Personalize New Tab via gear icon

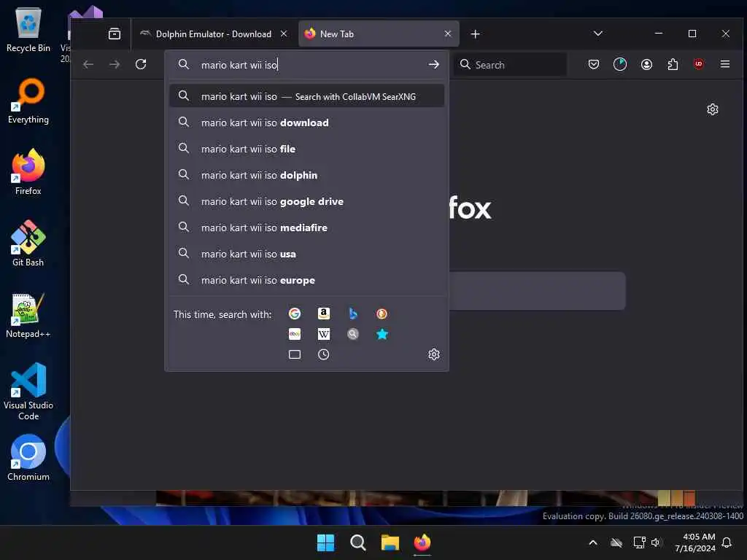[712, 109]
